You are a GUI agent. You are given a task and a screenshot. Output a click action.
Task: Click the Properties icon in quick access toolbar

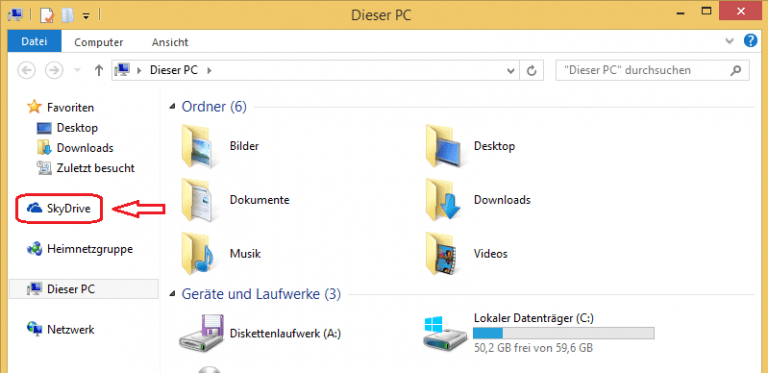point(46,15)
